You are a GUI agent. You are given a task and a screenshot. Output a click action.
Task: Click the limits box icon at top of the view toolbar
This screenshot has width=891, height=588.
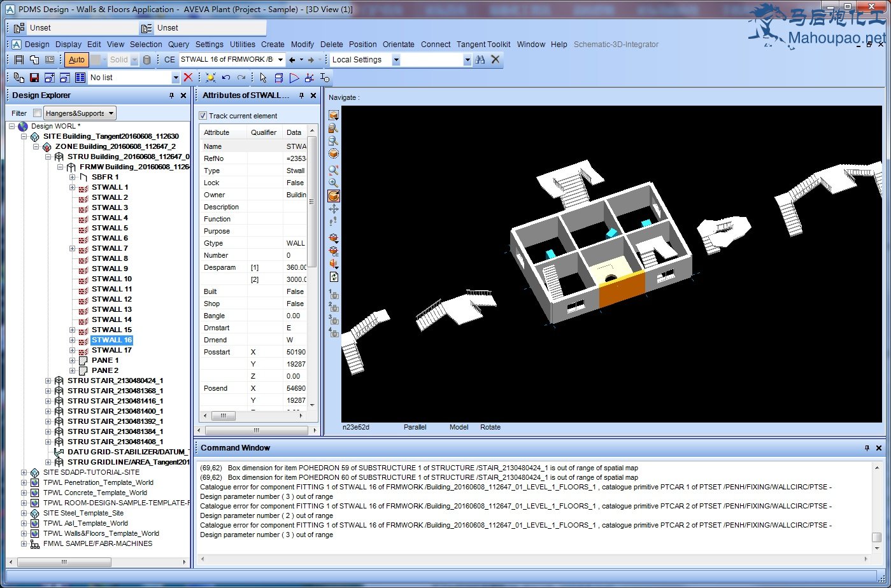coord(334,115)
